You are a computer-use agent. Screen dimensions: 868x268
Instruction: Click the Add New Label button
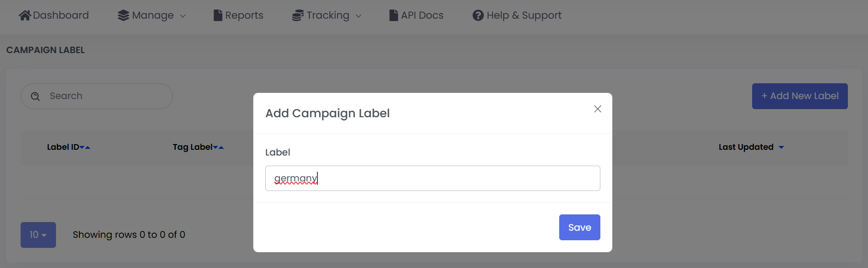pyautogui.click(x=800, y=96)
